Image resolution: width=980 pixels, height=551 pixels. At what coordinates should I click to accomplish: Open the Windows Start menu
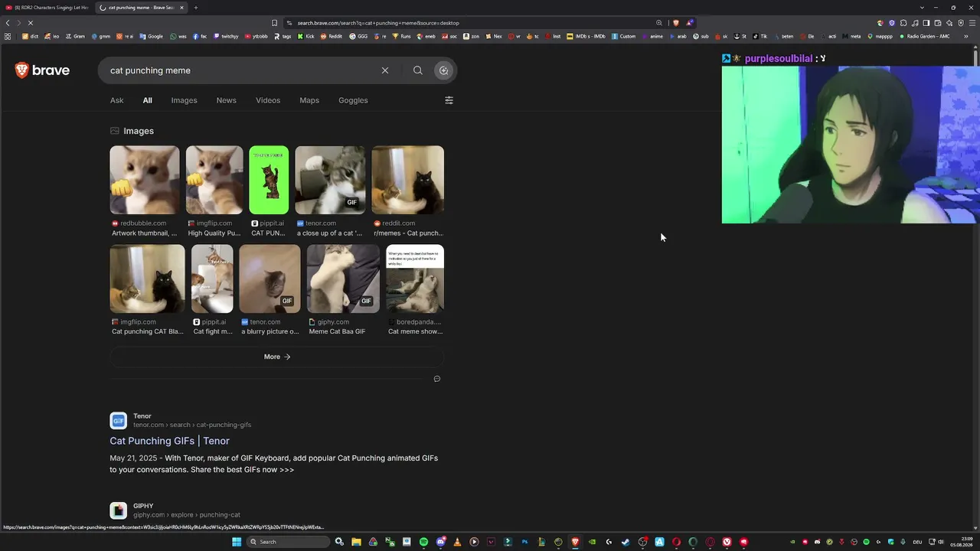[237, 542]
